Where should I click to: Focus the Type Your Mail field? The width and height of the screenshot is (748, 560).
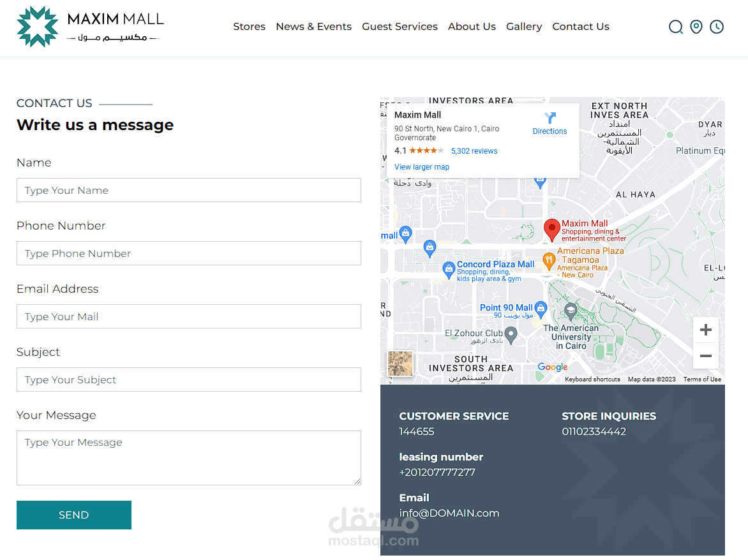[189, 316]
